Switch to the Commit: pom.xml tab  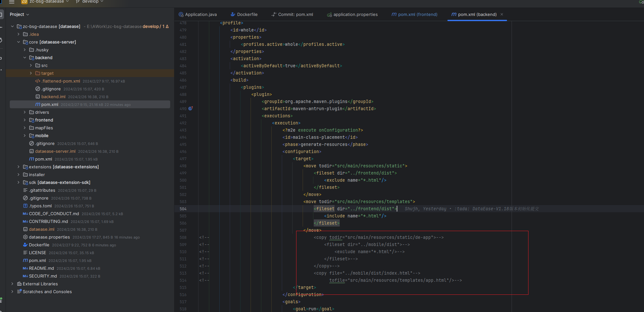(x=292, y=14)
